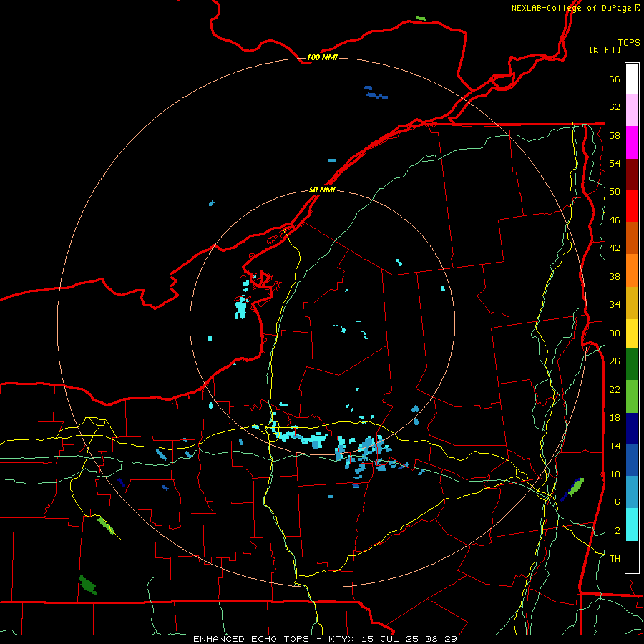This screenshot has height=644, width=644.
Task: Click the dark green echo at bottom left
Action: (x=88, y=585)
